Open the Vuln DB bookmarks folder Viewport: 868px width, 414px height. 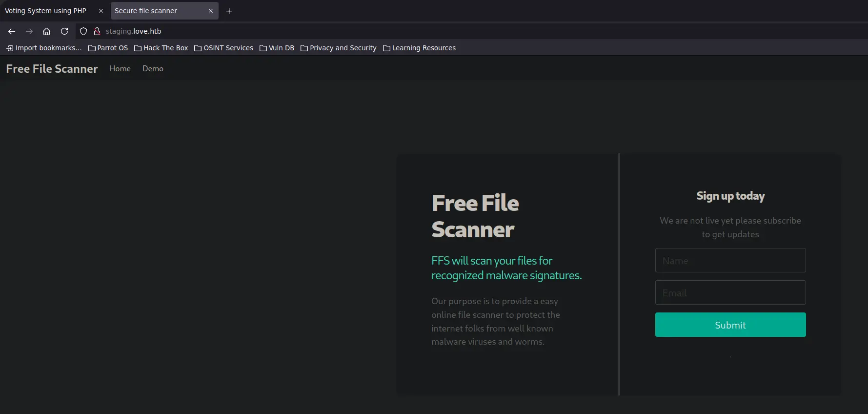(277, 48)
